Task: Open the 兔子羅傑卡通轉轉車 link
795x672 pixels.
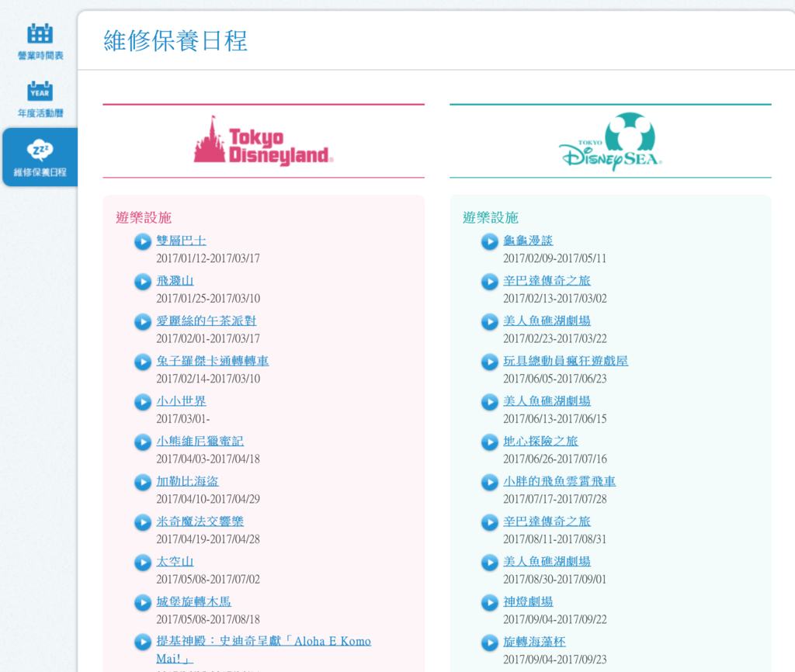Action: click(213, 361)
